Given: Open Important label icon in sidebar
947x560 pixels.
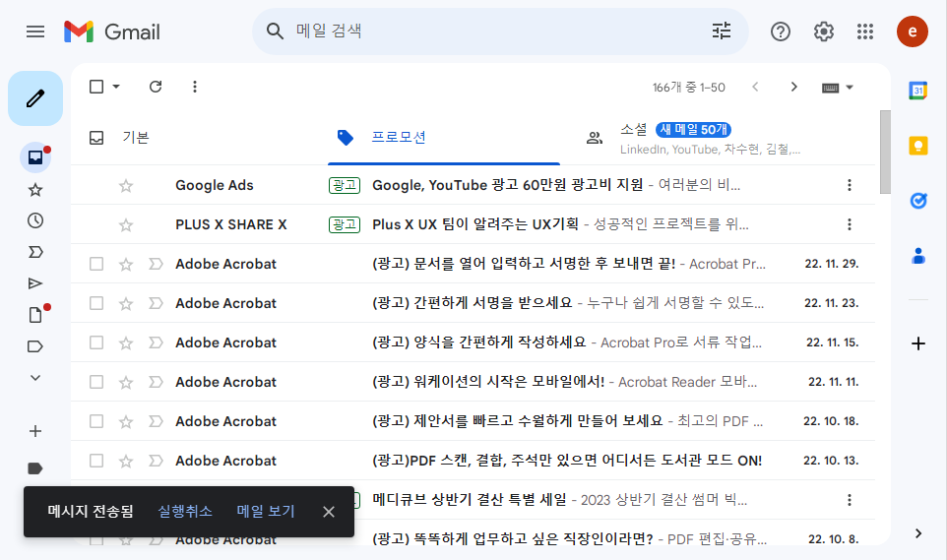Looking at the screenshot, I should pyautogui.click(x=35, y=252).
